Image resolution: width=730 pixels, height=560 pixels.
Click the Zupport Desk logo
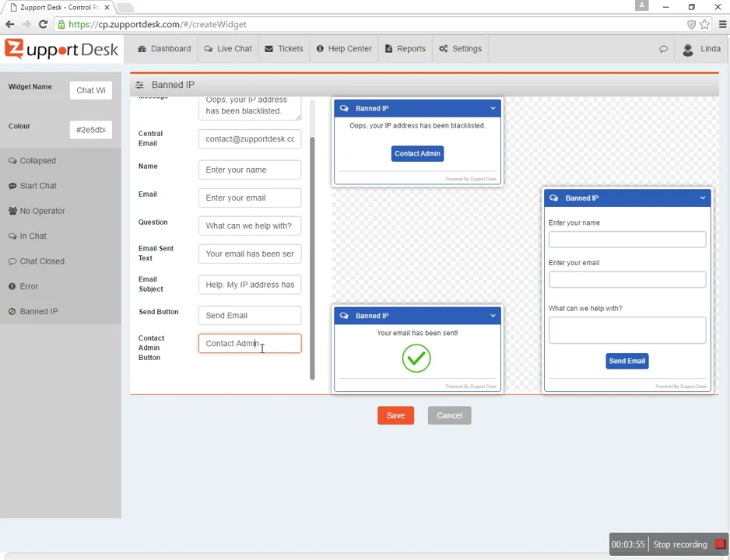pyautogui.click(x=61, y=49)
